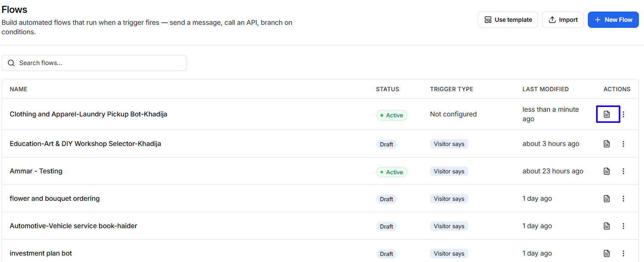Image resolution: width=644 pixels, height=262 pixels.
Task: Open the Education-Art & DIY Workshop Selector-Khadija flow
Action: (x=85, y=144)
